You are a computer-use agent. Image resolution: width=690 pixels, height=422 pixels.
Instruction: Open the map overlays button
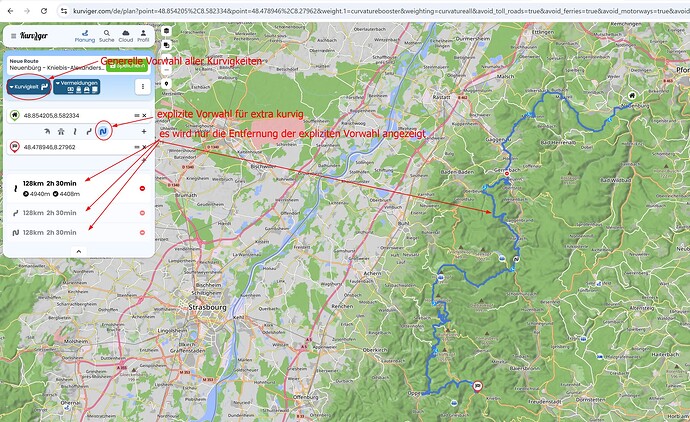166,45
